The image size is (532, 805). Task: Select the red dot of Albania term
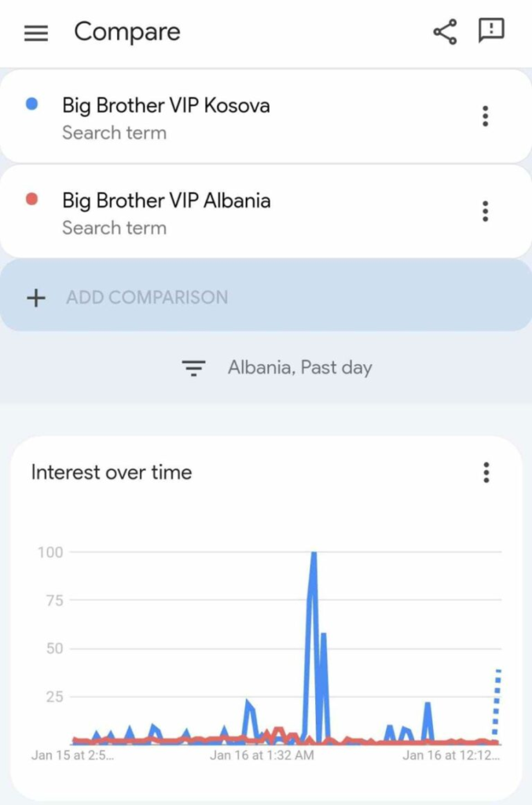click(x=31, y=199)
